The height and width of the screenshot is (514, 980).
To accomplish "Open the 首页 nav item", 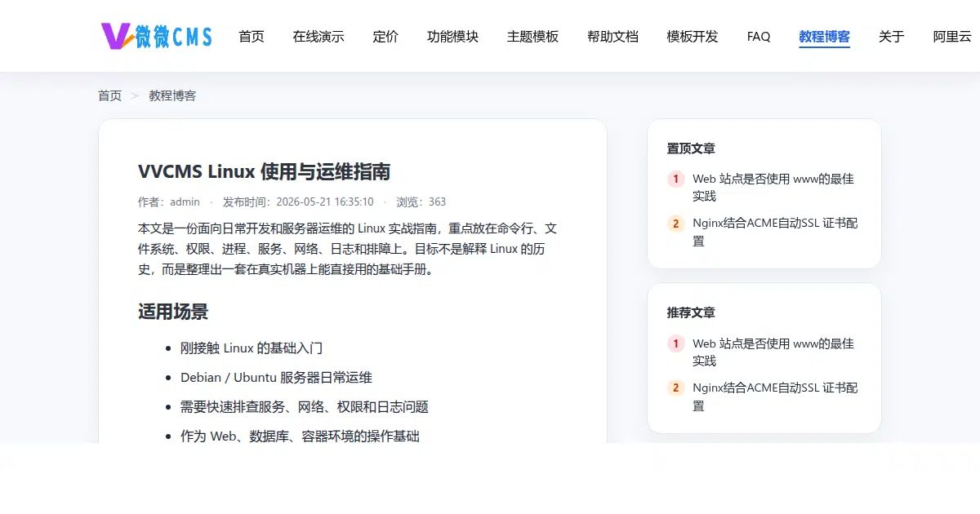I will tap(252, 37).
